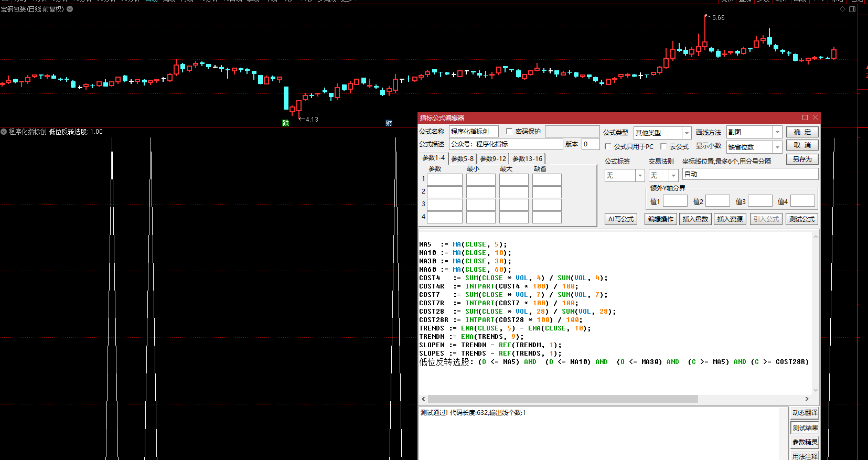Open the 公式类型 dropdown

tap(687, 133)
